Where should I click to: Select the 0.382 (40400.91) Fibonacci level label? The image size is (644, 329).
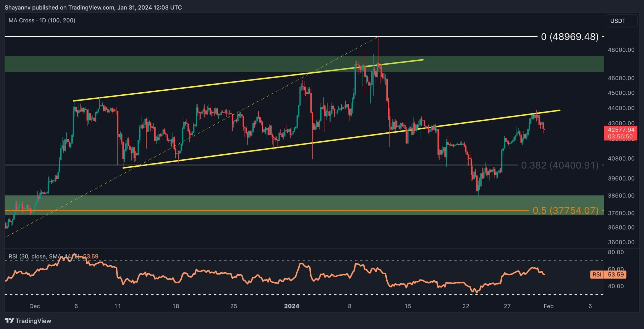pos(559,165)
